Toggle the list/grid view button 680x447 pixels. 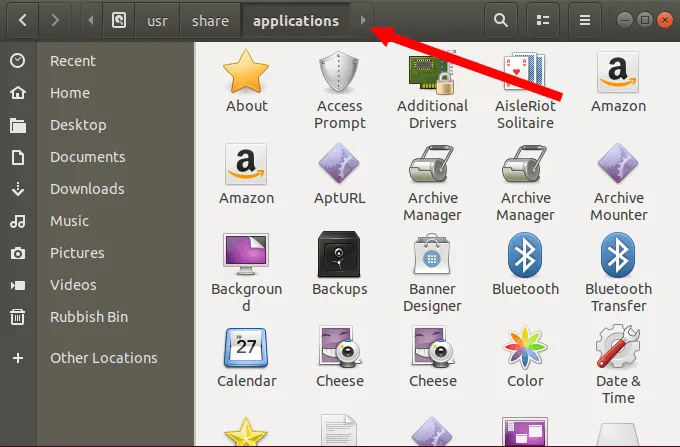coord(543,20)
